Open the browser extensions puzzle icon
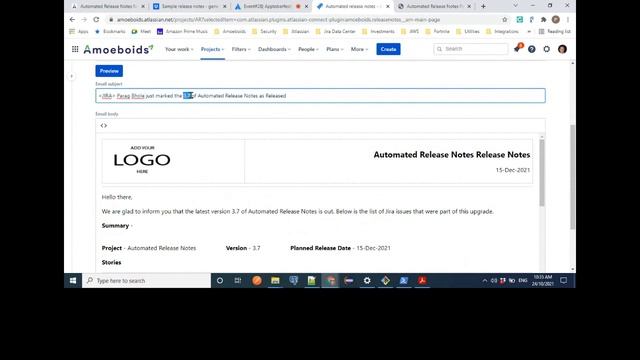The height and width of the screenshot is (360, 640). [x=543, y=20]
